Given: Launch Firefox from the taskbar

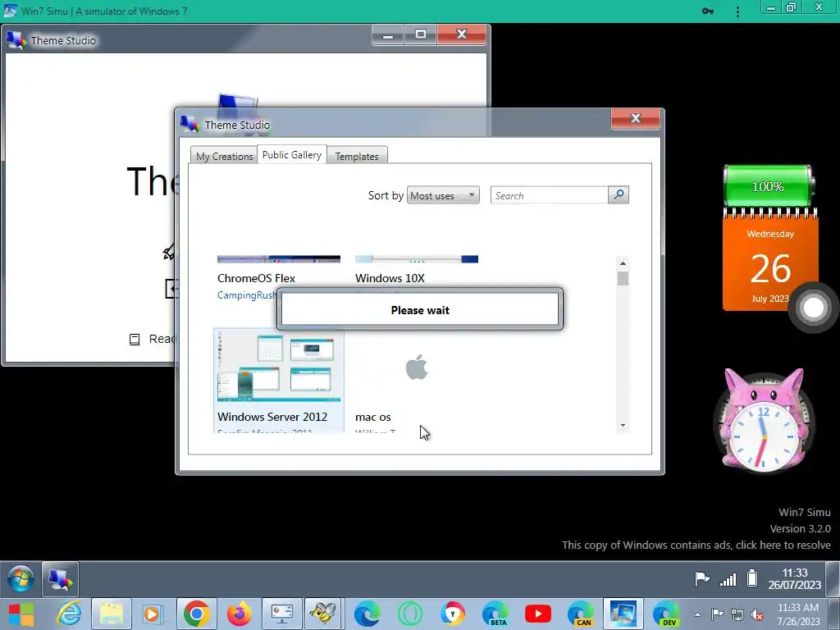Looking at the screenshot, I should tap(239, 614).
